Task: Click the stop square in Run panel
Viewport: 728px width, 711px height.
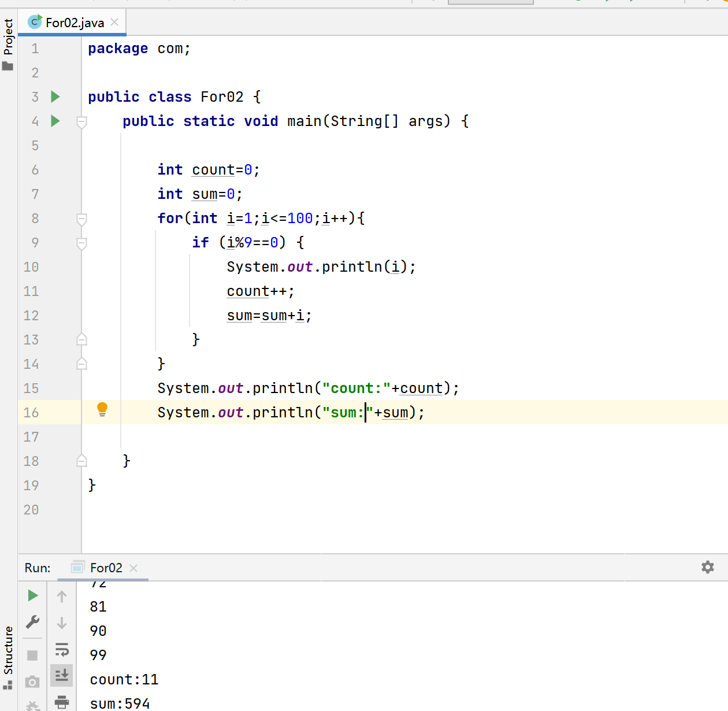Action: pos(32,655)
